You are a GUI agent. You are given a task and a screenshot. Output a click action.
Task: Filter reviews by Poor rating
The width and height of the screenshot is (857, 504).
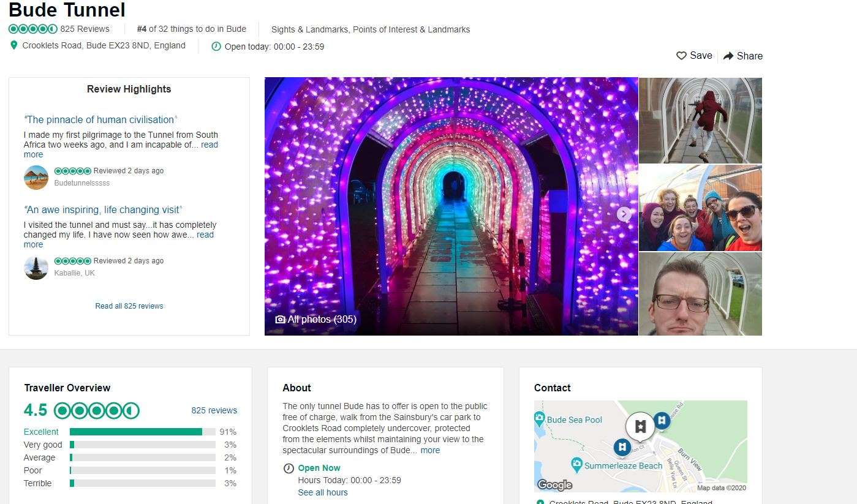33,470
